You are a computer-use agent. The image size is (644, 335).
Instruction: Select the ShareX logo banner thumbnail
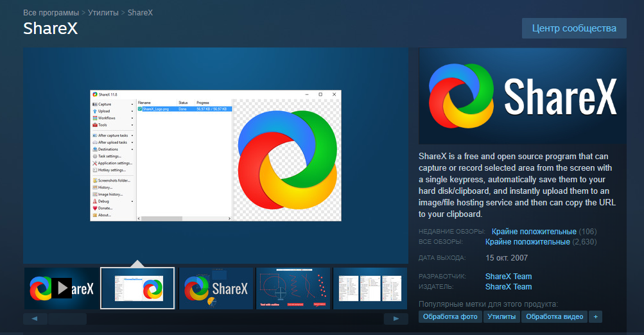coord(216,288)
